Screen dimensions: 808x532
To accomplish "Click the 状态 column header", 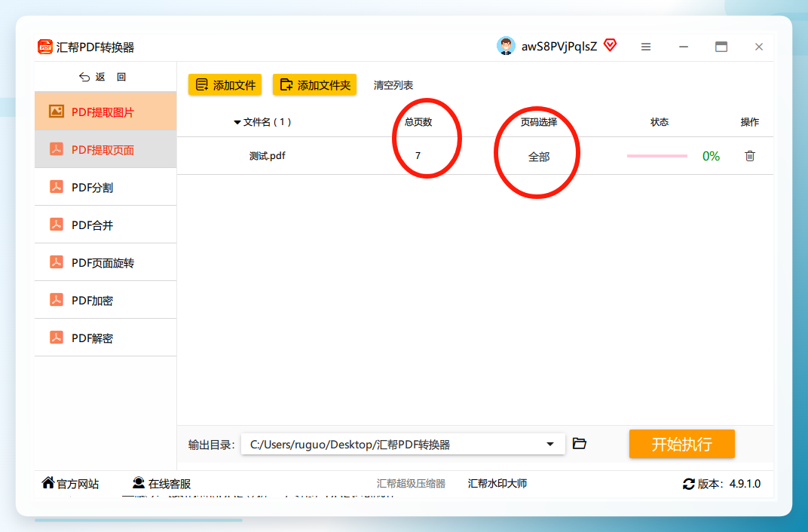I will pos(660,122).
